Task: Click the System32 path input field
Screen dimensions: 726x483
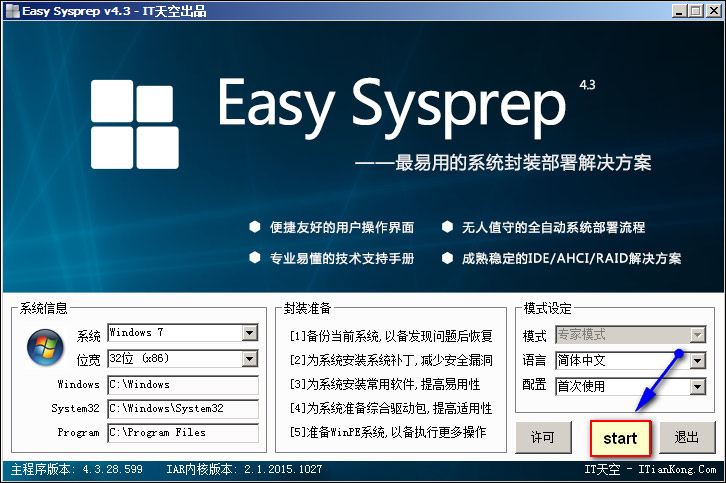Action: 183,408
